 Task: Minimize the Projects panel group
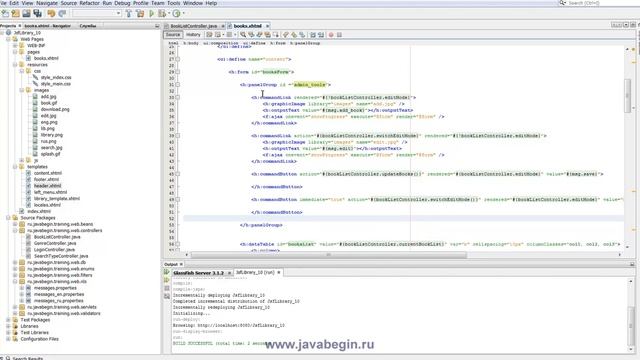click(x=157, y=26)
